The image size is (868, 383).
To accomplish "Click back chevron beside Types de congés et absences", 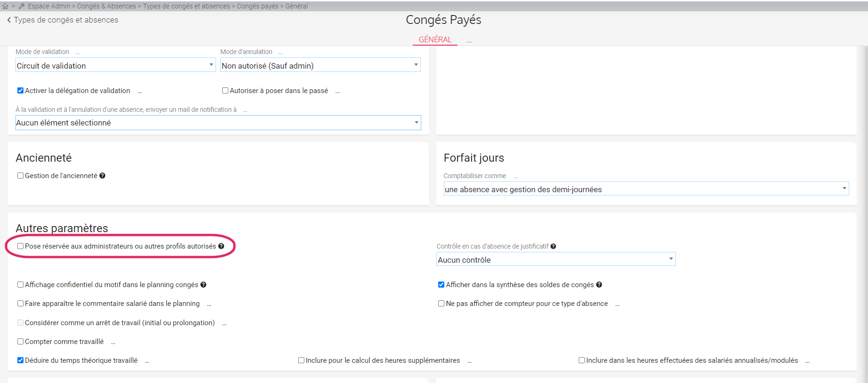I will tap(9, 20).
